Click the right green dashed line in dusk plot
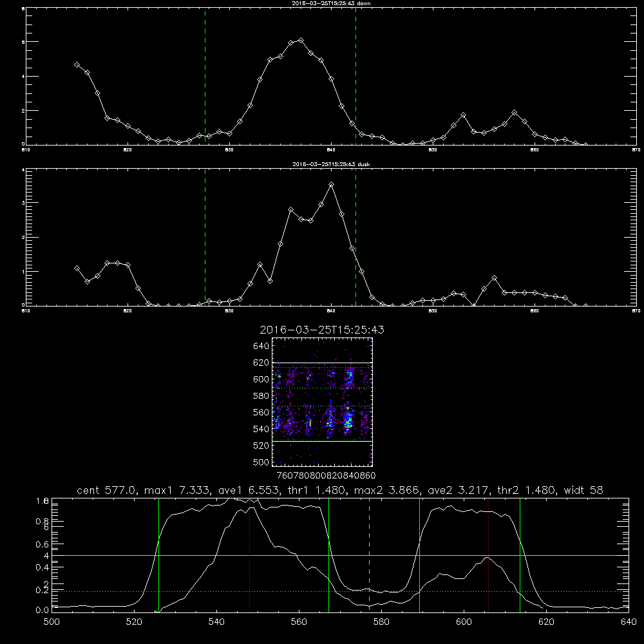 click(x=355, y=237)
